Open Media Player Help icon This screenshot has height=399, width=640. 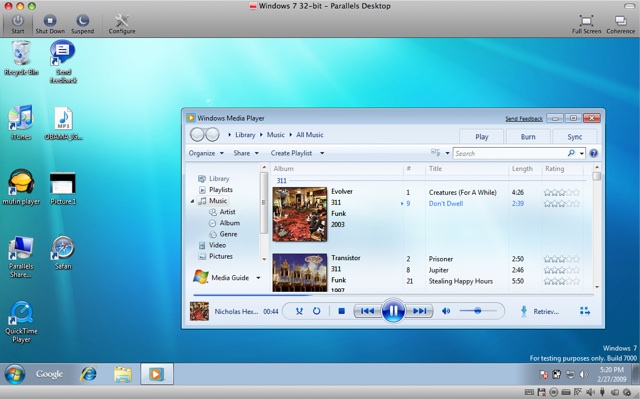pos(594,153)
